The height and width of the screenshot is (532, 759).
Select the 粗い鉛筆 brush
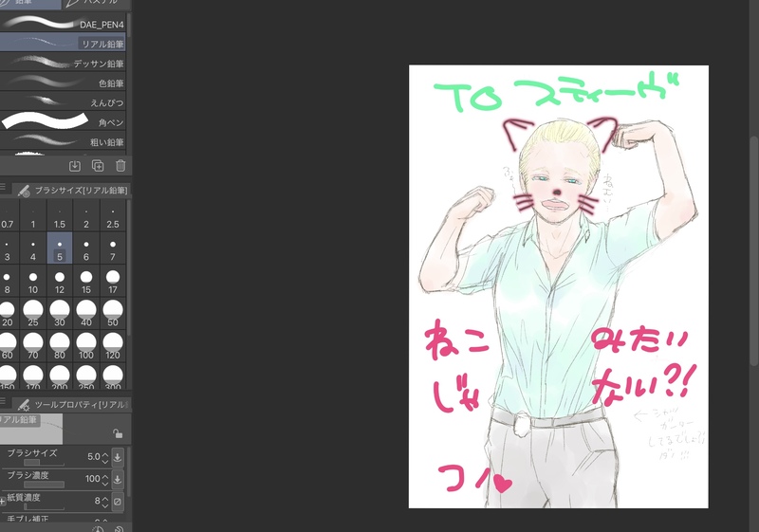click(63, 140)
